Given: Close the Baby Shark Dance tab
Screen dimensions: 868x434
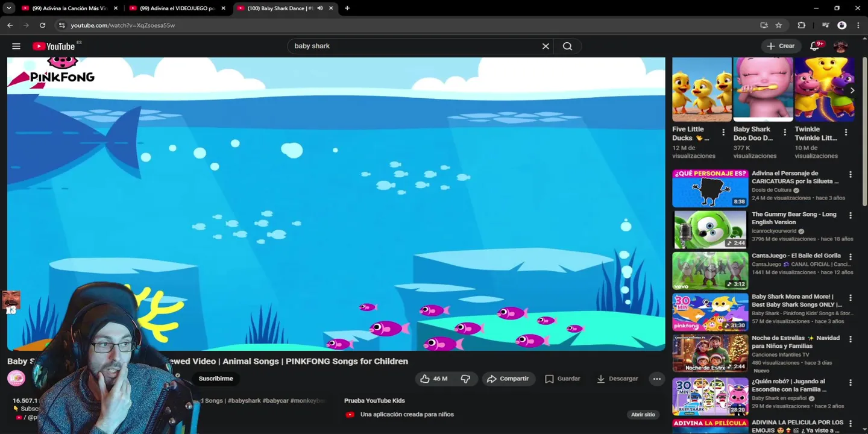Looking at the screenshot, I should [331, 8].
